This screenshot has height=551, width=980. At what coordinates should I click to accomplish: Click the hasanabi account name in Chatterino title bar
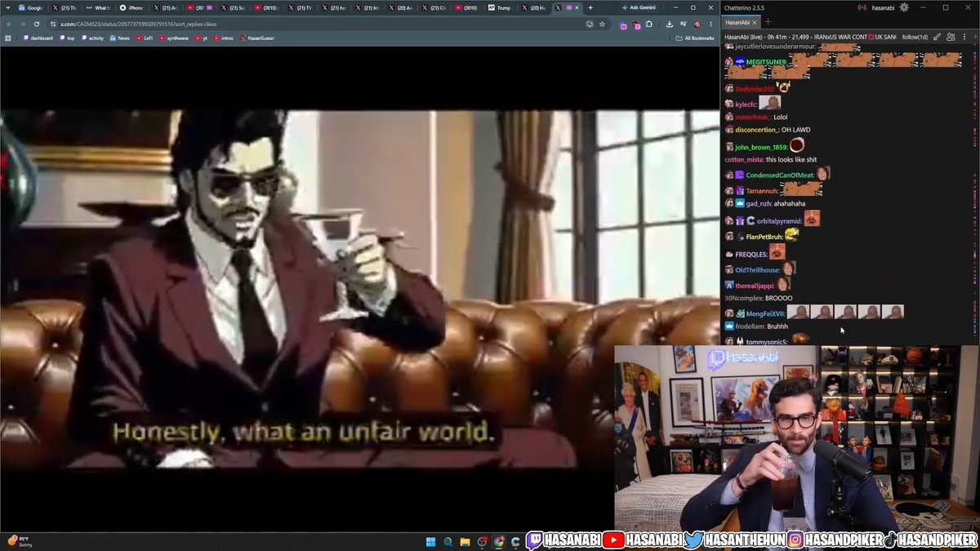pyautogui.click(x=881, y=7)
